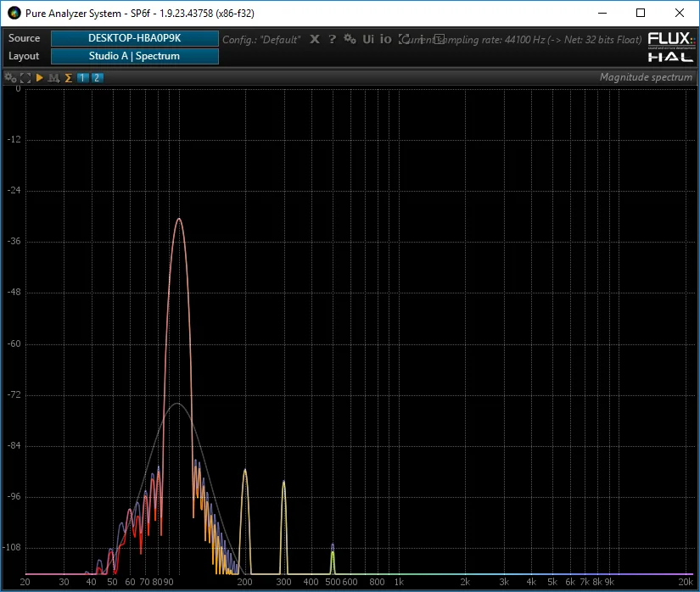700x592 pixels.
Task: Click the -60 dB axis label
Action: 14,344
